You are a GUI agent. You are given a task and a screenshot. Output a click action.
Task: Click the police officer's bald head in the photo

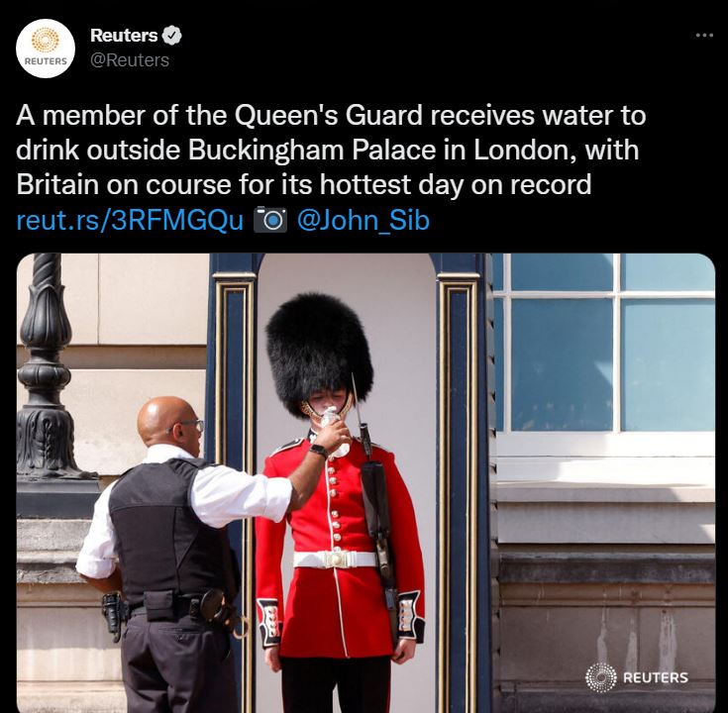point(165,418)
